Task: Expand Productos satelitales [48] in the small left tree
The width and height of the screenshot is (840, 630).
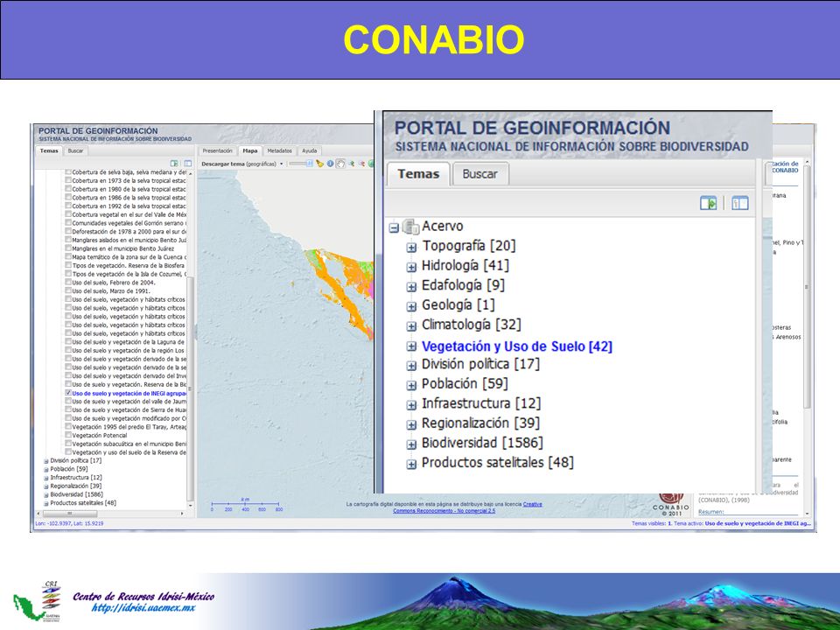Action: click(46, 504)
